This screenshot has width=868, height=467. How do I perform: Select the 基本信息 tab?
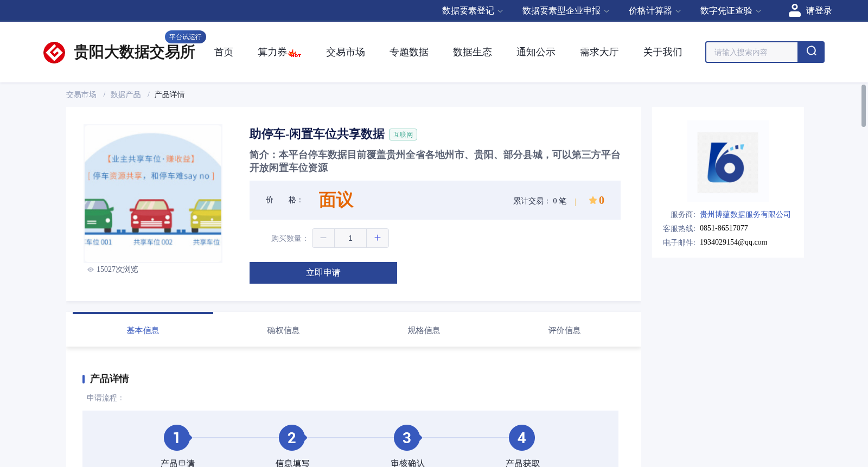point(143,330)
